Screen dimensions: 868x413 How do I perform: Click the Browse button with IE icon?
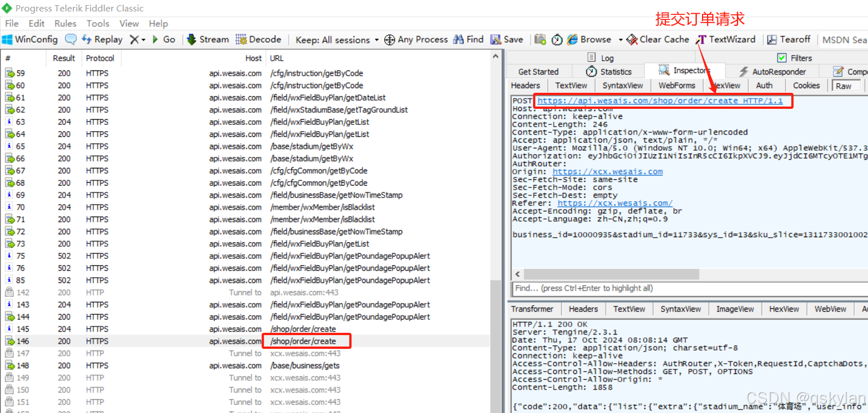pos(589,40)
